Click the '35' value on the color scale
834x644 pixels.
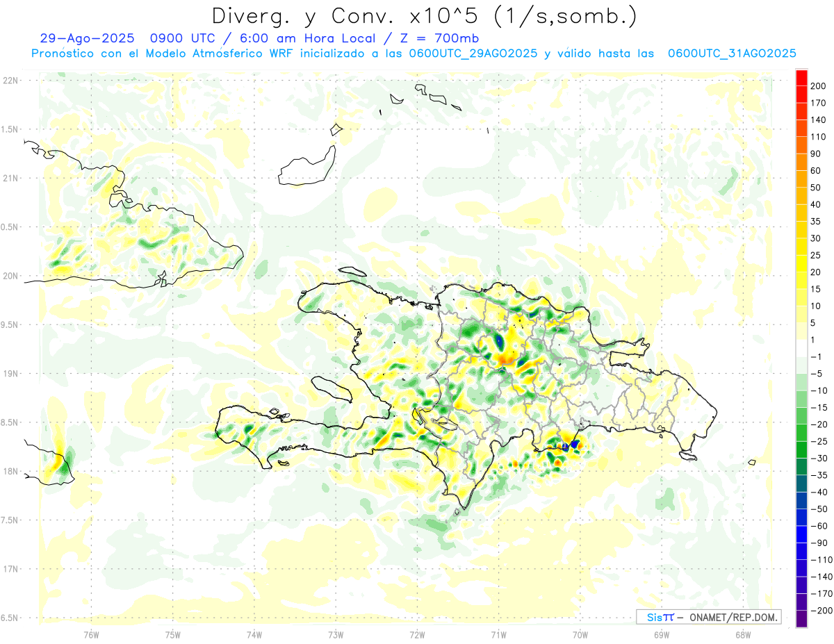817,222
